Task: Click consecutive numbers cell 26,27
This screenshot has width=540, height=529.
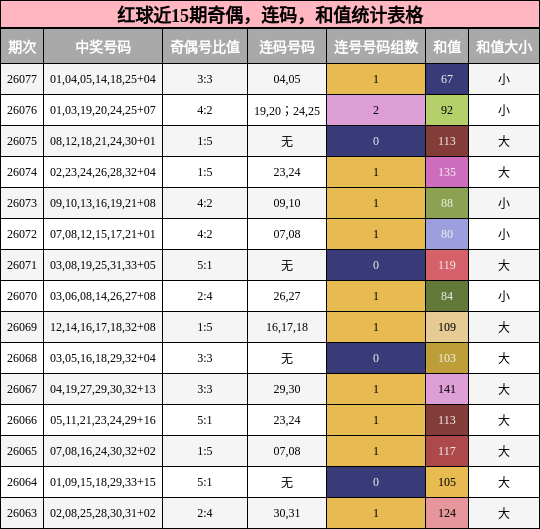Action: point(287,296)
